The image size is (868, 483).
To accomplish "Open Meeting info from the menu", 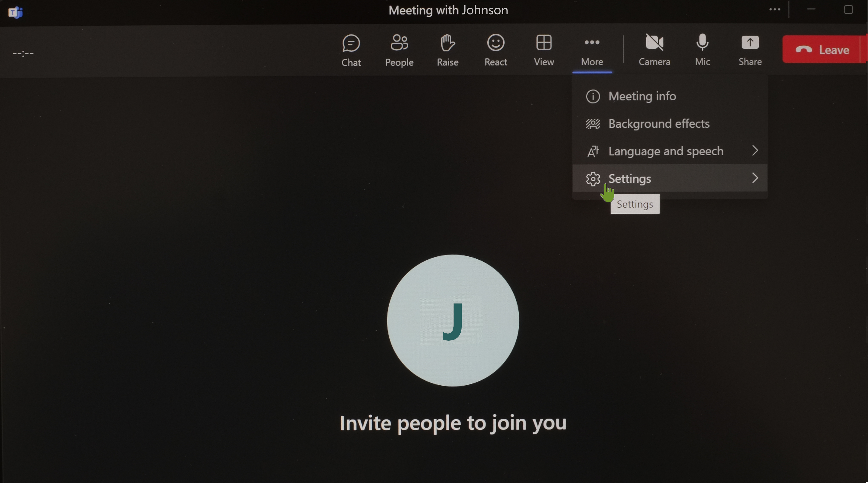I will [x=669, y=96].
